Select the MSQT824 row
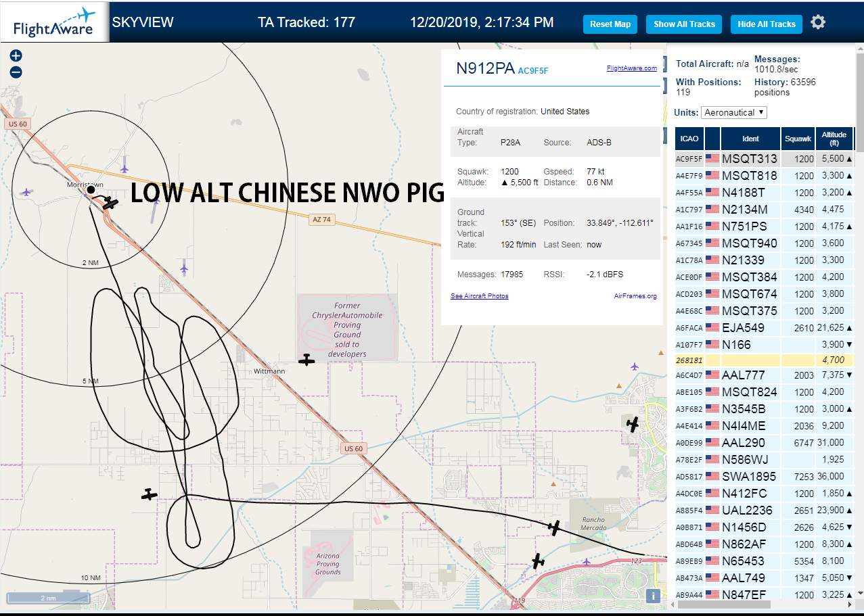Viewport: 864px width, 616px height. click(765, 392)
